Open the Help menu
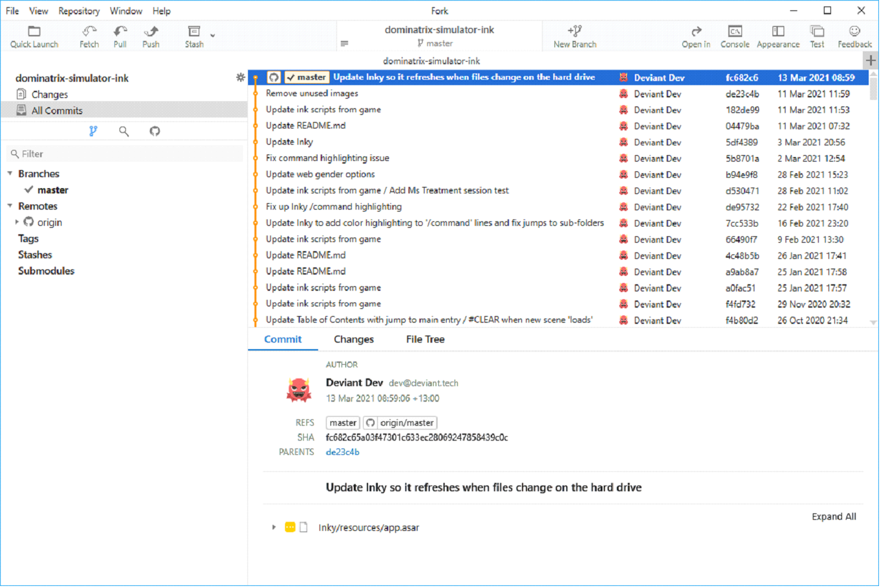The image size is (881, 588). [162, 11]
